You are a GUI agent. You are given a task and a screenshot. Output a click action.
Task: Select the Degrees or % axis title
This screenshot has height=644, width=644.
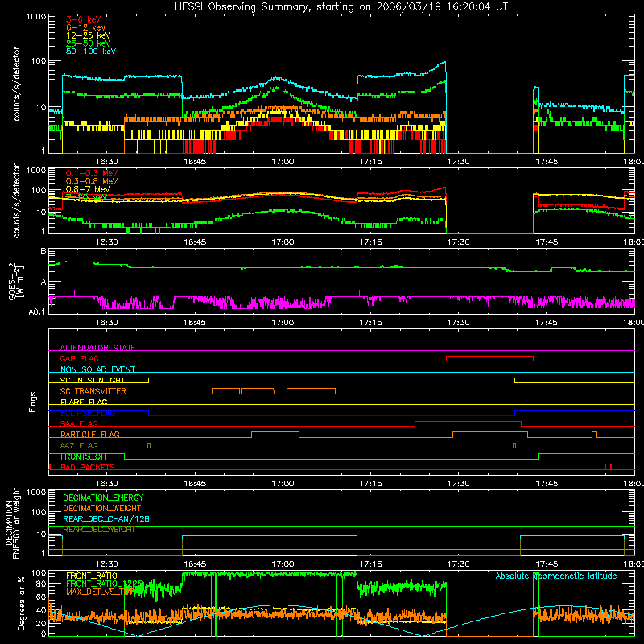pyautogui.click(x=21, y=604)
